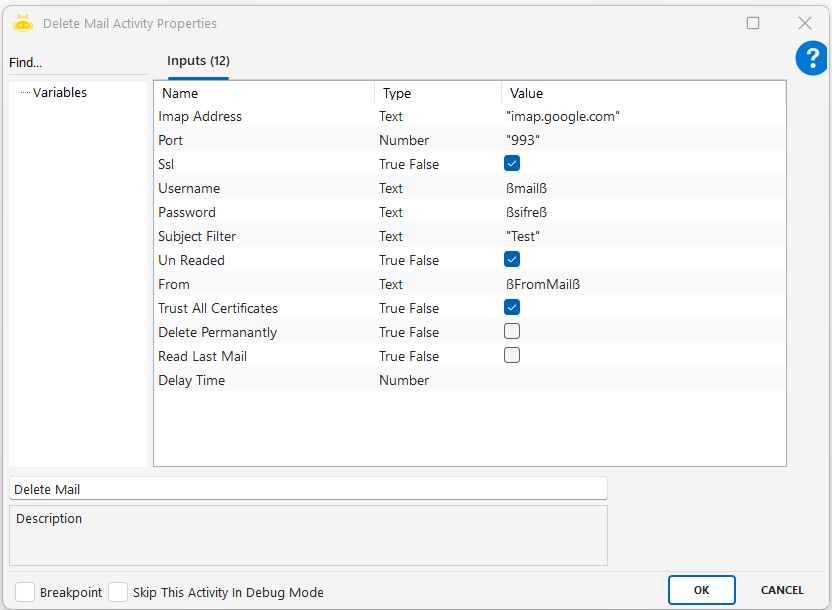
Task: Toggle the Un Readed checkbox
Action: tap(512, 260)
